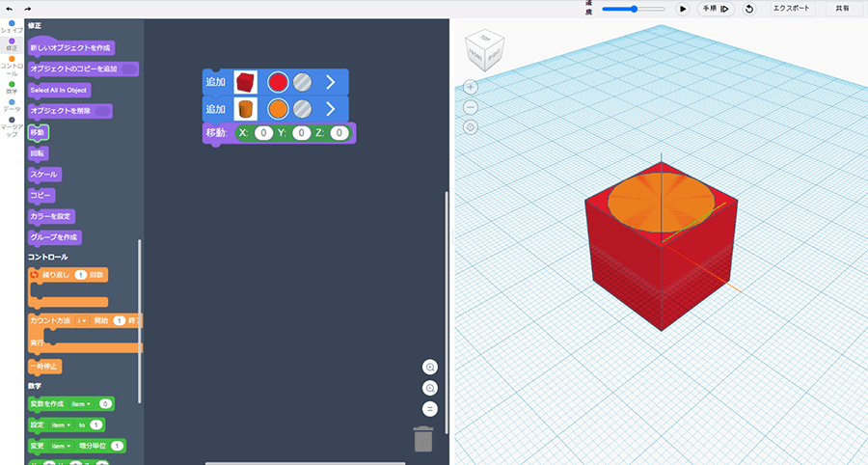Click the Z value field in 移動 block
868x465 pixels.
click(x=339, y=133)
